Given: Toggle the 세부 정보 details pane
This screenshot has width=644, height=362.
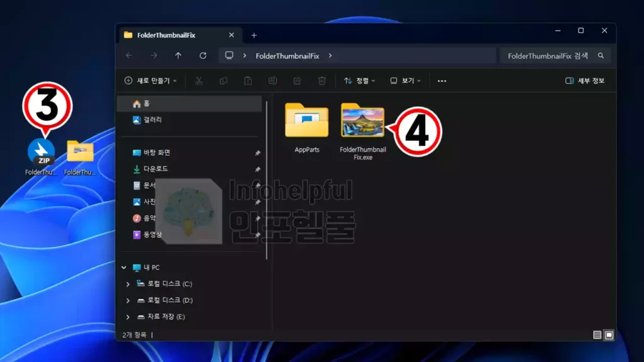Looking at the screenshot, I should coord(585,81).
